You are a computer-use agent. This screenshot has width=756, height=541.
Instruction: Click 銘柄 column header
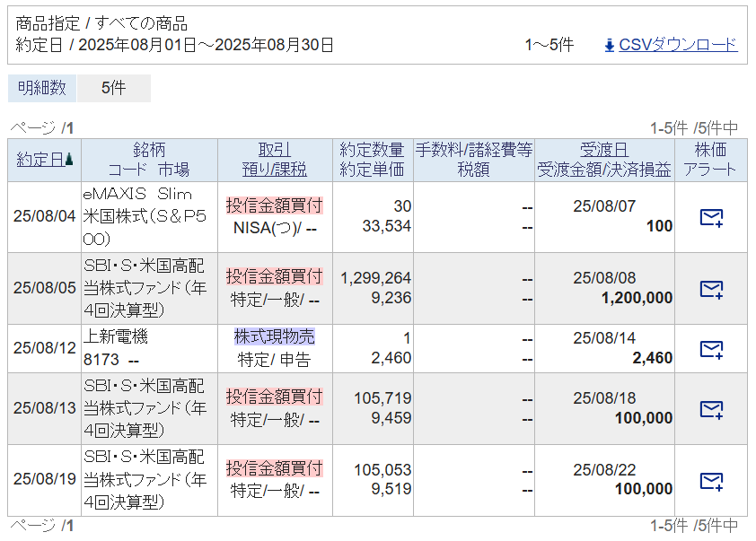coord(149,150)
